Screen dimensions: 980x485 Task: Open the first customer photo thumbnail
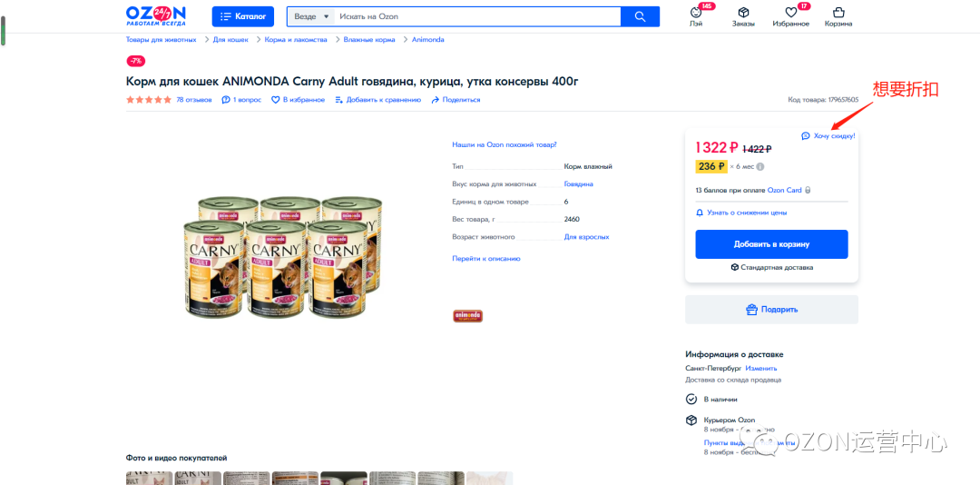pos(150,478)
